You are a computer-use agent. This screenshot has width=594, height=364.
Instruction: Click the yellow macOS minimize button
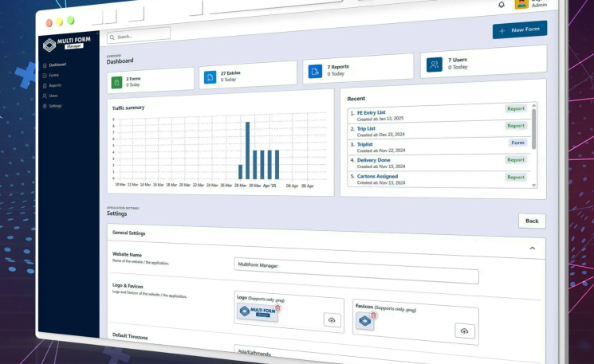tap(60, 22)
